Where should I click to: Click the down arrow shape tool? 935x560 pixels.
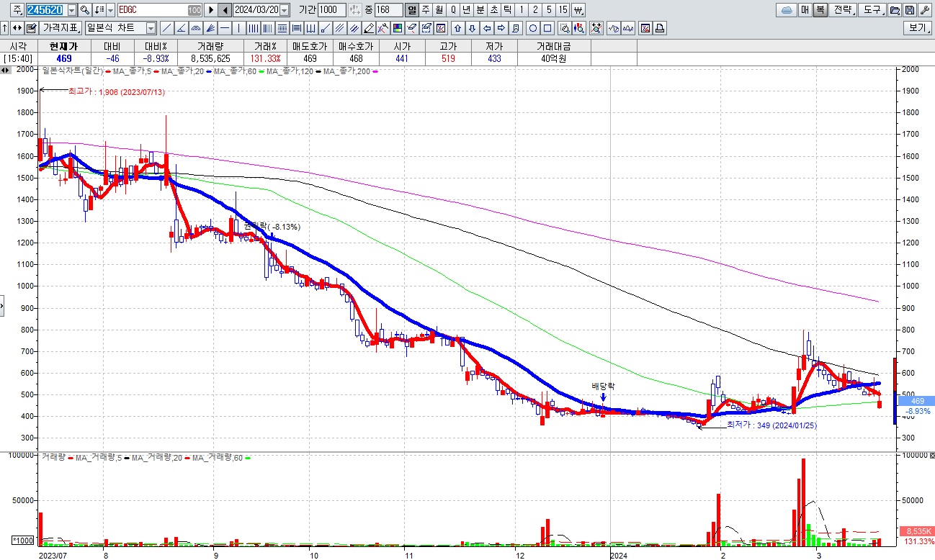coord(473,28)
